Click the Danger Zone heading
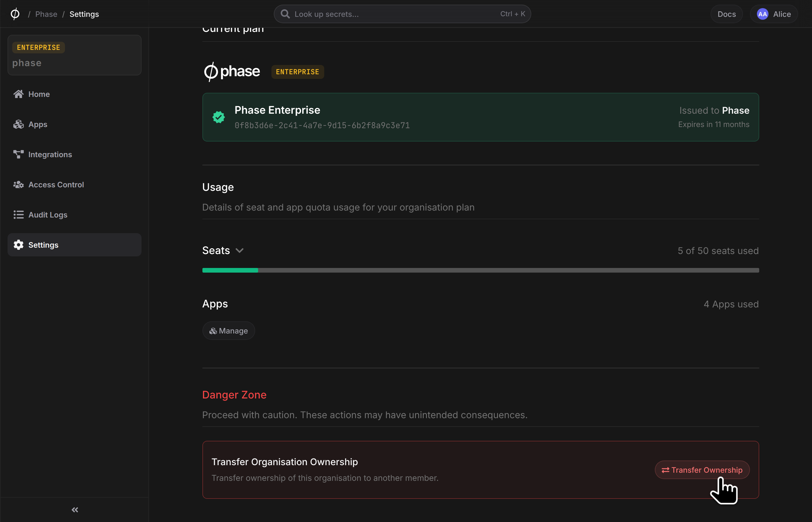Viewport: 812px width, 522px height. (x=234, y=395)
